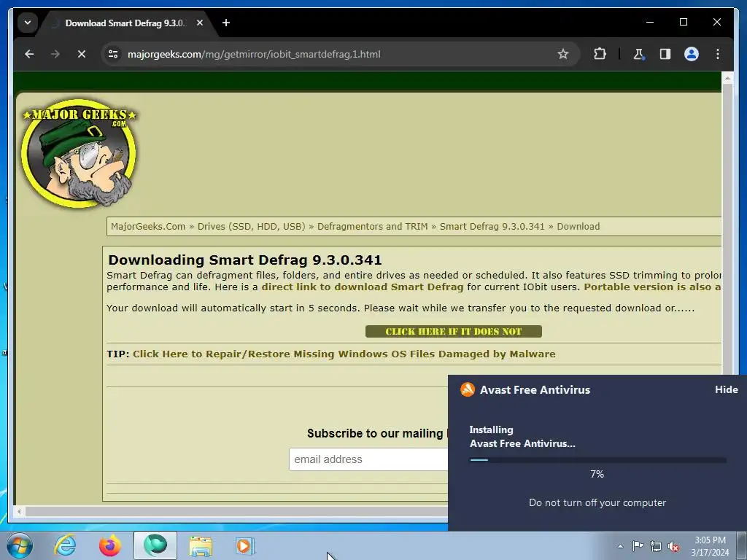Open Windows Media Player from taskbar
Screen dimensions: 747x560
tap(245, 545)
